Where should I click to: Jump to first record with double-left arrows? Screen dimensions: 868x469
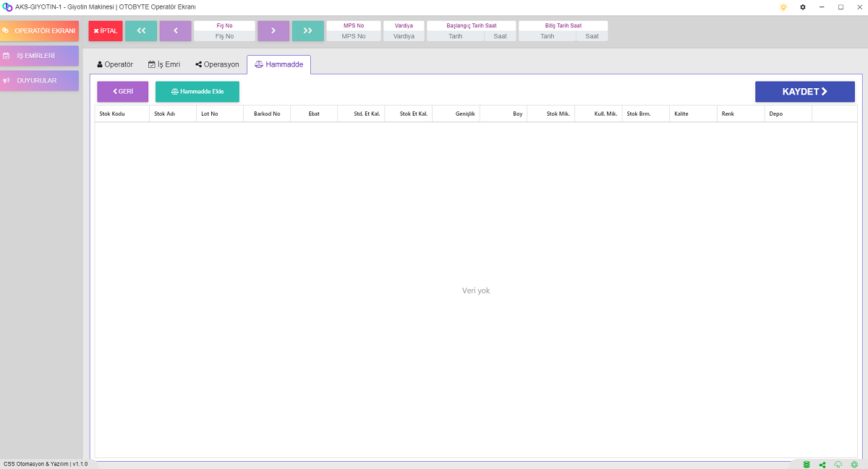(x=141, y=30)
